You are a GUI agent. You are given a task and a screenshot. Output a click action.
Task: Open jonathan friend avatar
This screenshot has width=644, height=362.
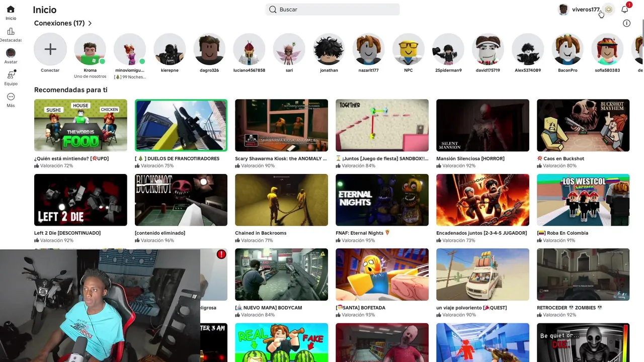point(329,49)
